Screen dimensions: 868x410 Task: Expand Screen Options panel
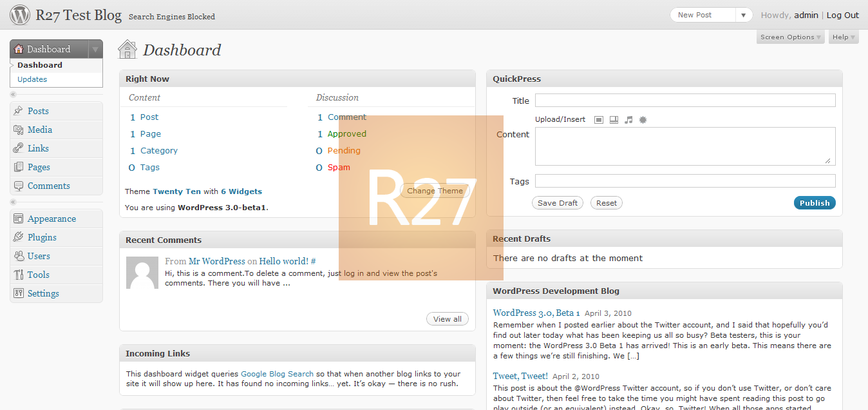(790, 37)
